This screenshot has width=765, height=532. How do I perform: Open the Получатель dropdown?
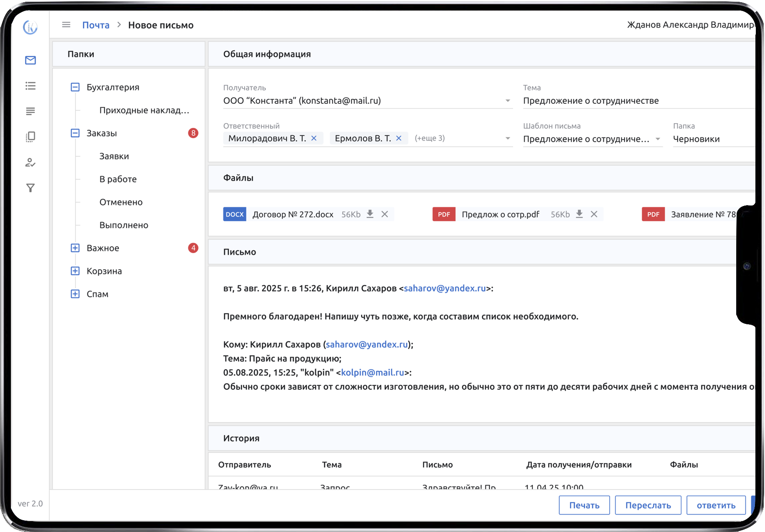click(x=508, y=101)
